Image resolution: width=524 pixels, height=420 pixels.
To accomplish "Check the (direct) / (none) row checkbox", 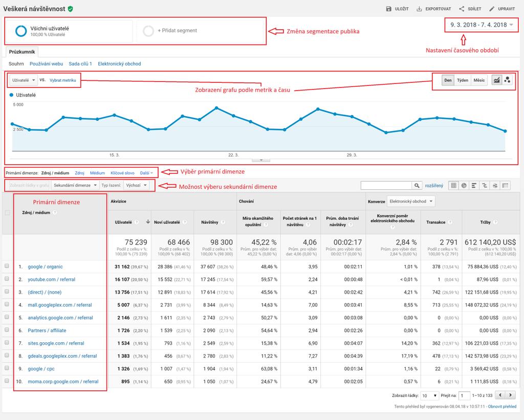I will [7, 292].
